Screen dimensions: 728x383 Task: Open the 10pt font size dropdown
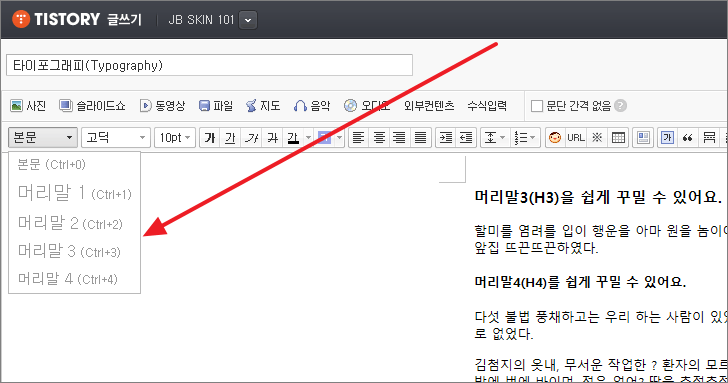click(175, 137)
